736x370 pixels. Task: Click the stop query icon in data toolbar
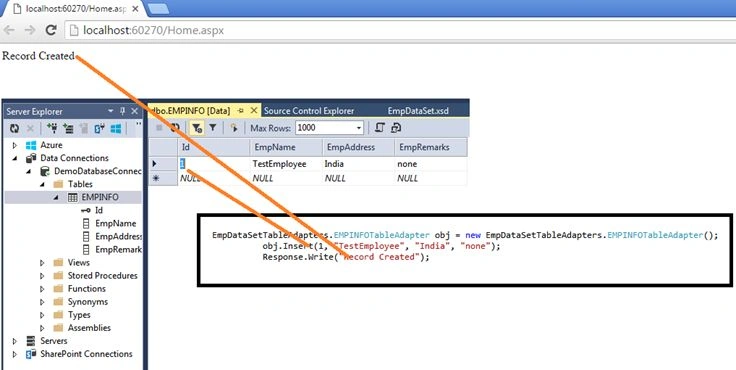pyautogui.click(x=159, y=128)
